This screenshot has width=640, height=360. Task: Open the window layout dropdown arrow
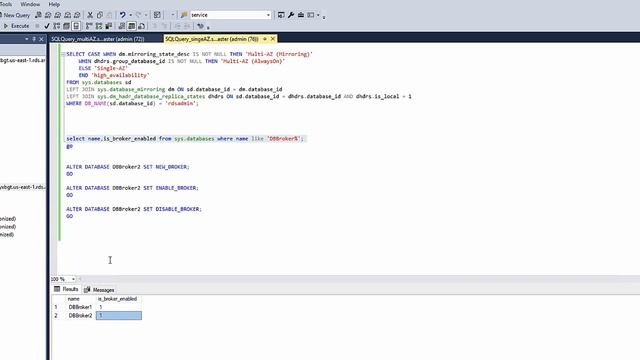pyautogui.click(x=318, y=15)
